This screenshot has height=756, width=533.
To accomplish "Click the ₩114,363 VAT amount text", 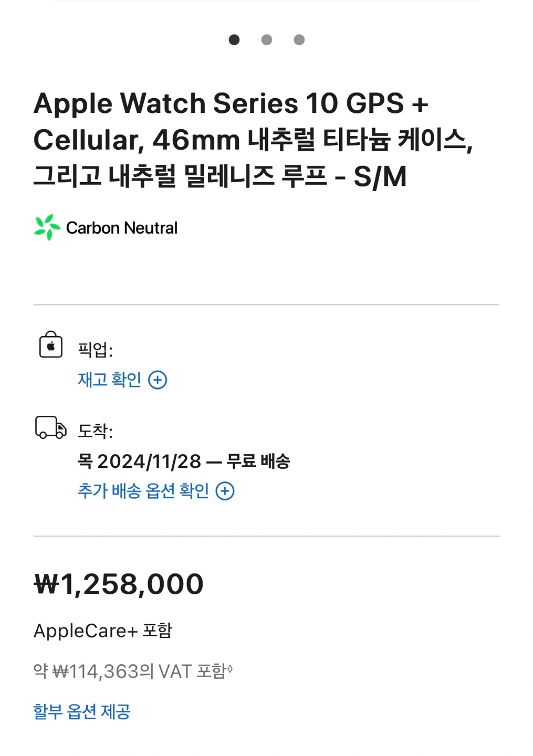I will point(95,671).
